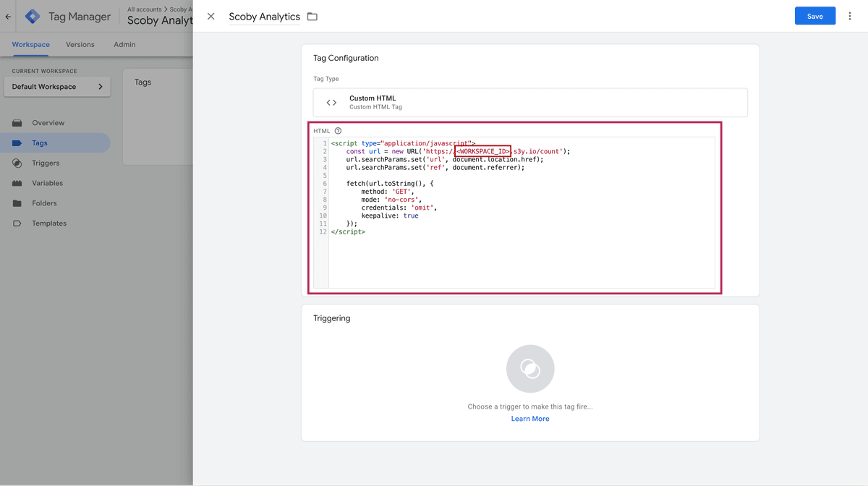Close the tag editor panel
The height and width of the screenshot is (486, 868).
(210, 17)
